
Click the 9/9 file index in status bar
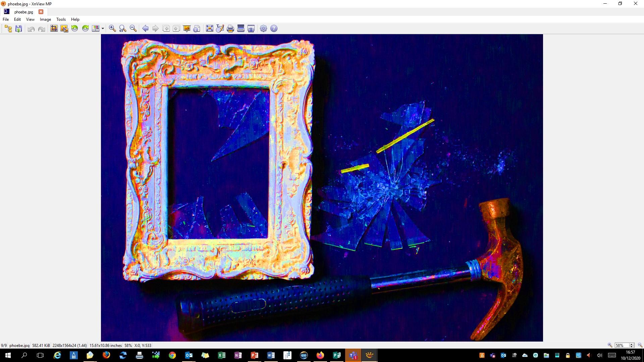click(x=4, y=345)
